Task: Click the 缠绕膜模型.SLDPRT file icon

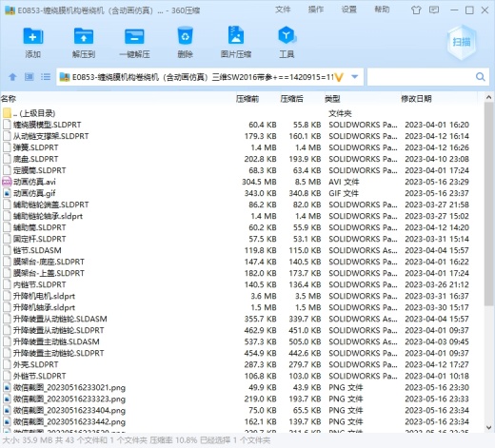Action: coord(7,125)
